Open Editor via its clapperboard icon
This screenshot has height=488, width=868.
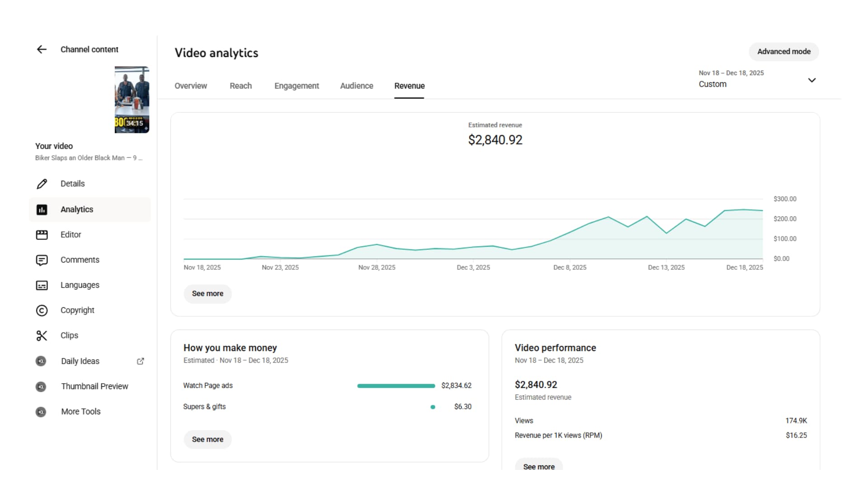pos(42,235)
